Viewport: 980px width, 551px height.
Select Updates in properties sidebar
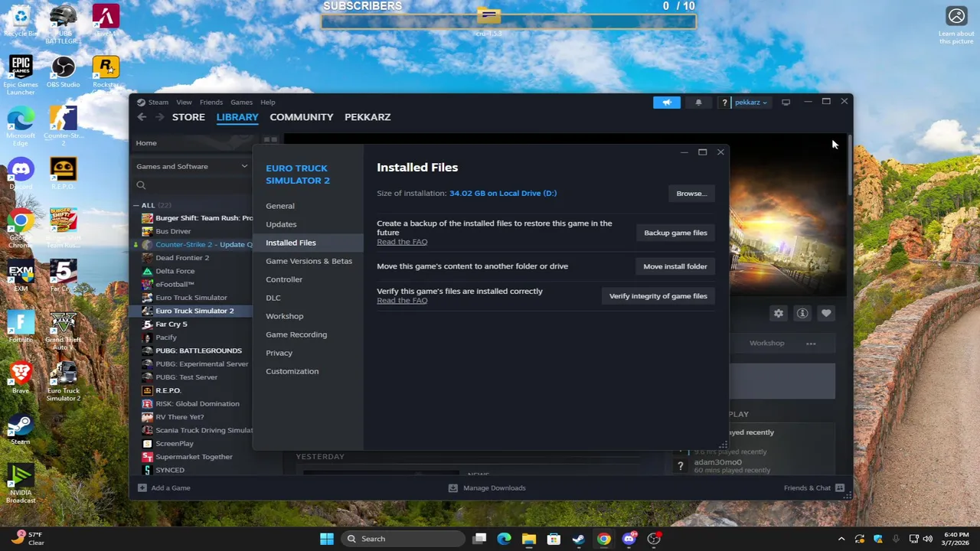(x=281, y=224)
